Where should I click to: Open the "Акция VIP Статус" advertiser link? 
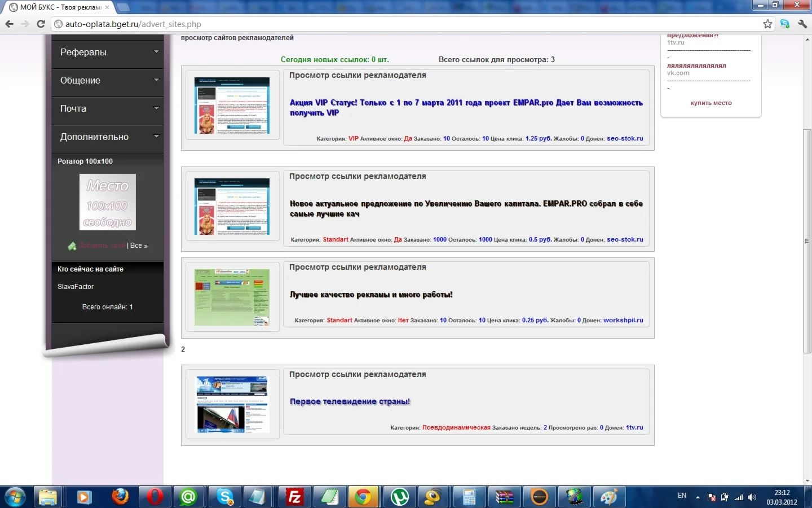(466, 108)
